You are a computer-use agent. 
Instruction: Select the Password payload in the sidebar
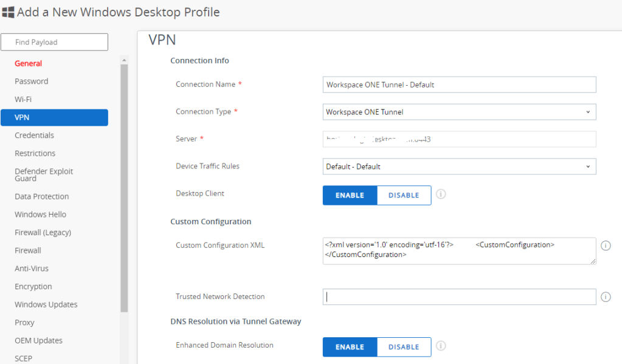[31, 81]
